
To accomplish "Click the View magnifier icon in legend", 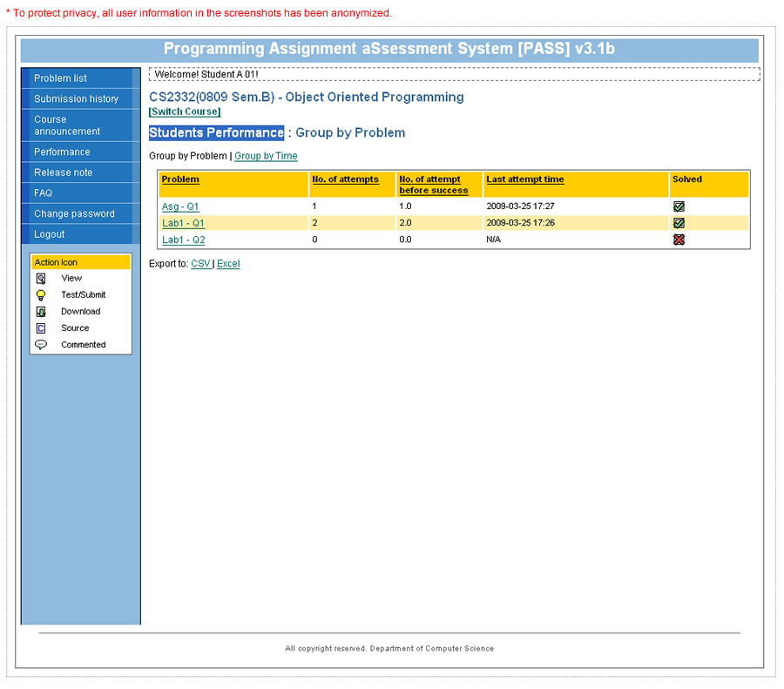I will point(41,279).
